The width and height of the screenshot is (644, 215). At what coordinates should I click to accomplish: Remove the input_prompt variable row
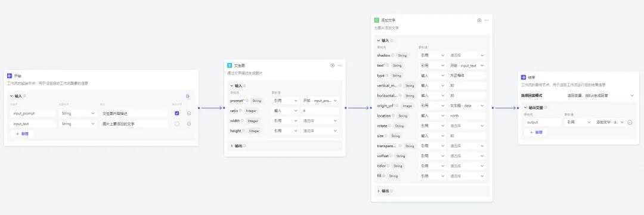click(189, 113)
